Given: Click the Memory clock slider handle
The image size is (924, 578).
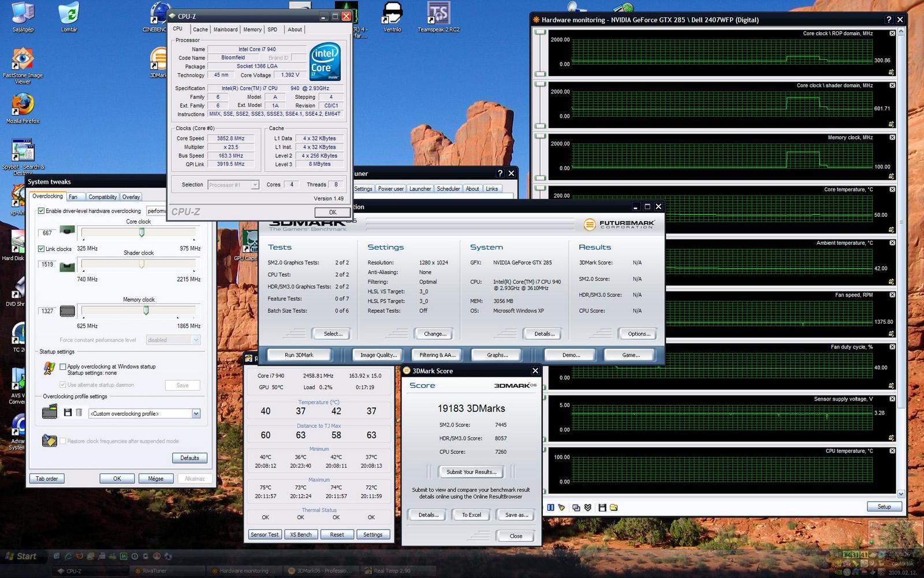Looking at the screenshot, I should [x=146, y=310].
